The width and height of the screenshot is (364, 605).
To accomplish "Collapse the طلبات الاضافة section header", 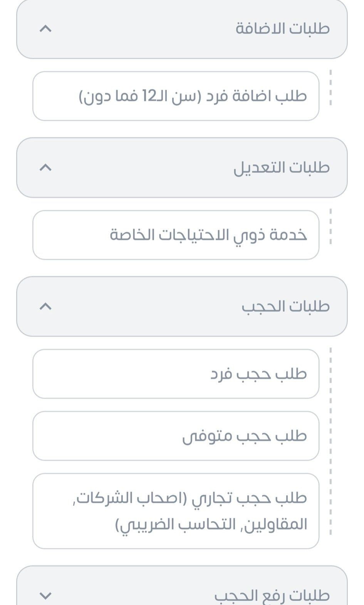I will (x=182, y=29).
